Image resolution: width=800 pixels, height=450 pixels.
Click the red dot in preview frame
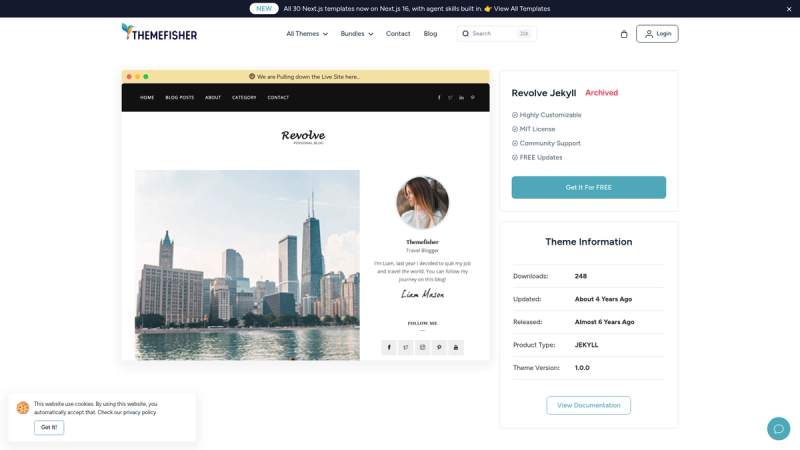click(129, 77)
